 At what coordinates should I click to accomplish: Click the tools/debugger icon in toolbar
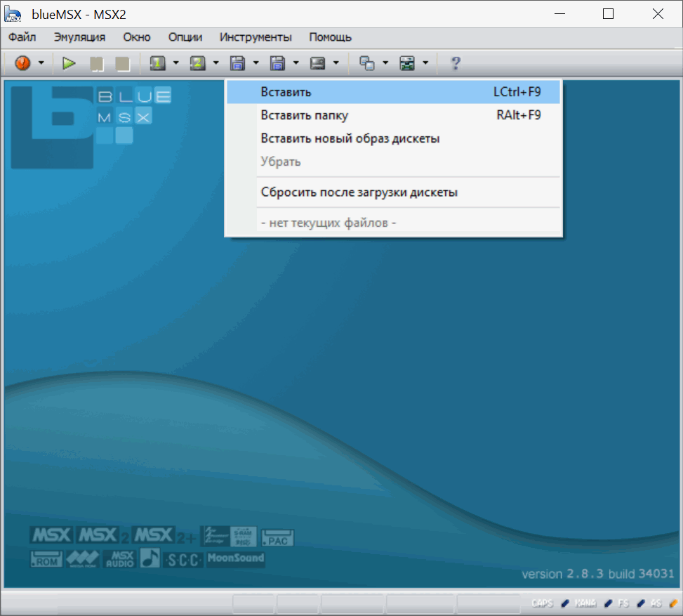point(407,63)
